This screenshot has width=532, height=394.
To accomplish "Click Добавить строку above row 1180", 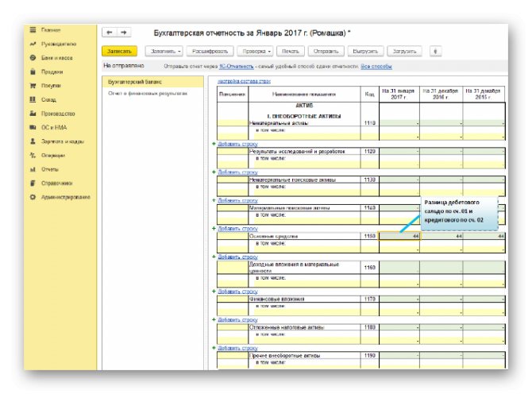I will pyautogui.click(x=237, y=319).
